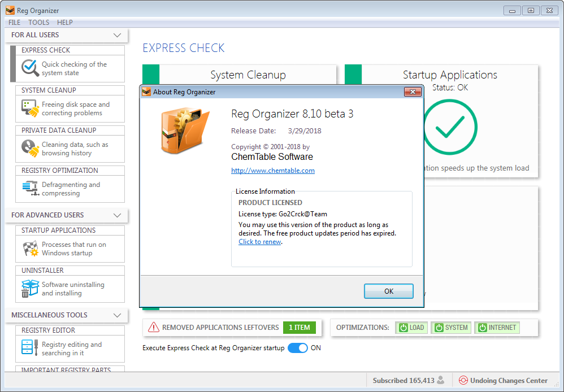Toggle the SYSTEM optimization button

point(451,328)
